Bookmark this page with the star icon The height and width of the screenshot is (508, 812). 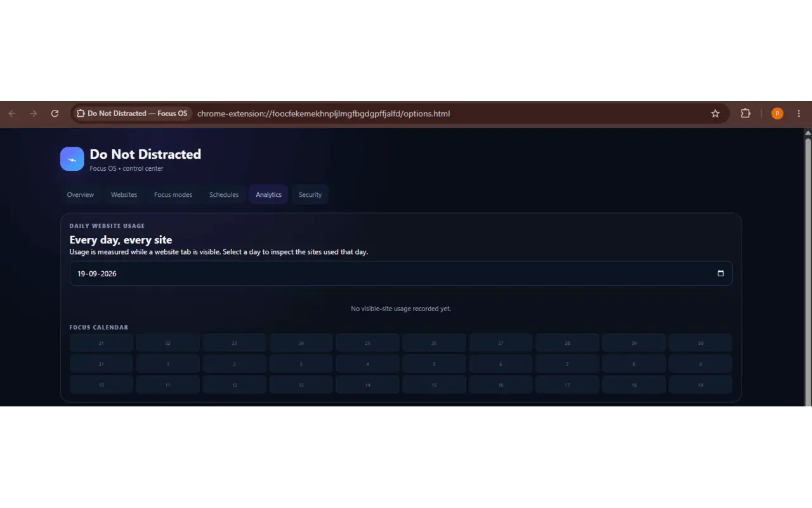[x=716, y=114]
